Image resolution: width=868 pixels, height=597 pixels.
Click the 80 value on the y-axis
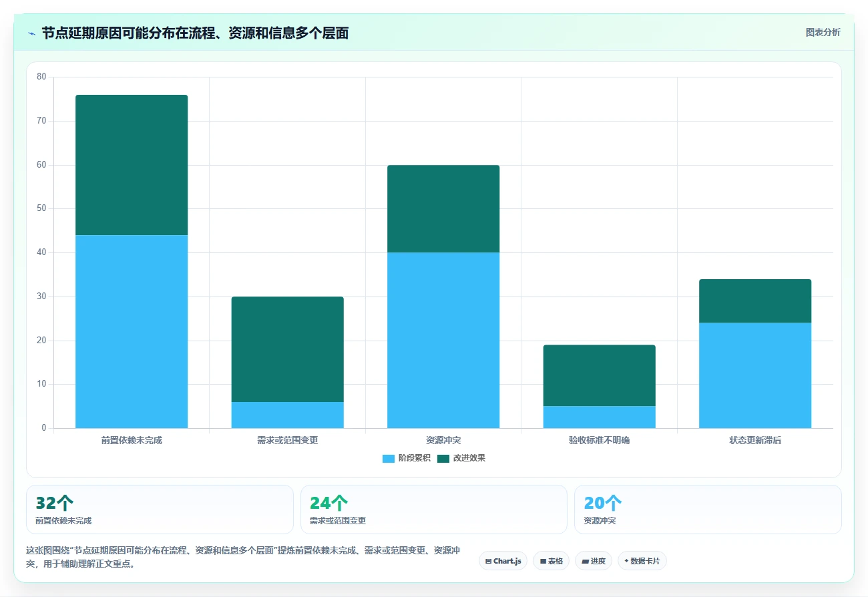click(x=41, y=77)
